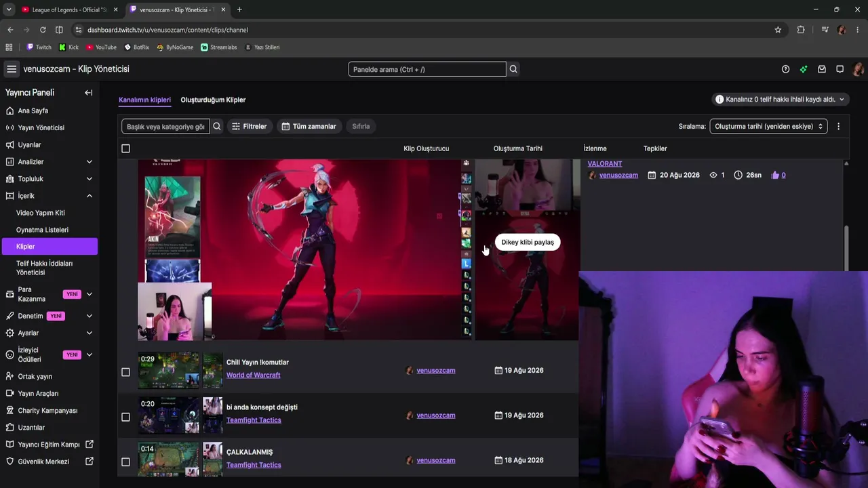Open the Chrome extensions puzzle icon
The width and height of the screenshot is (868, 488).
coord(801,30)
